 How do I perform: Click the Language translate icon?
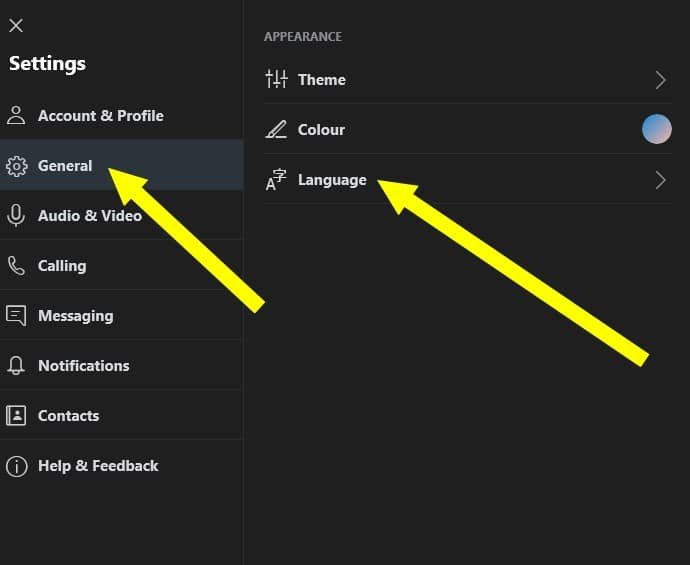tap(276, 180)
